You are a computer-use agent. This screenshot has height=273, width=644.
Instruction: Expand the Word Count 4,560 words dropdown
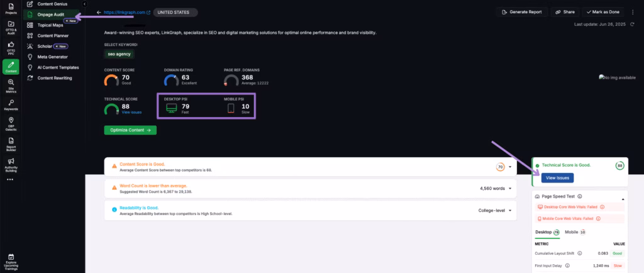point(509,187)
